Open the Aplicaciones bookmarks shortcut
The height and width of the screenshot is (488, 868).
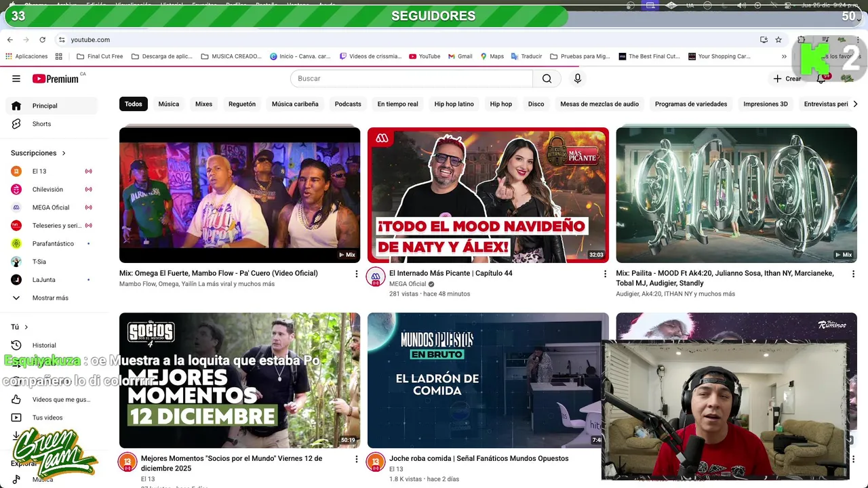(26, 56)
